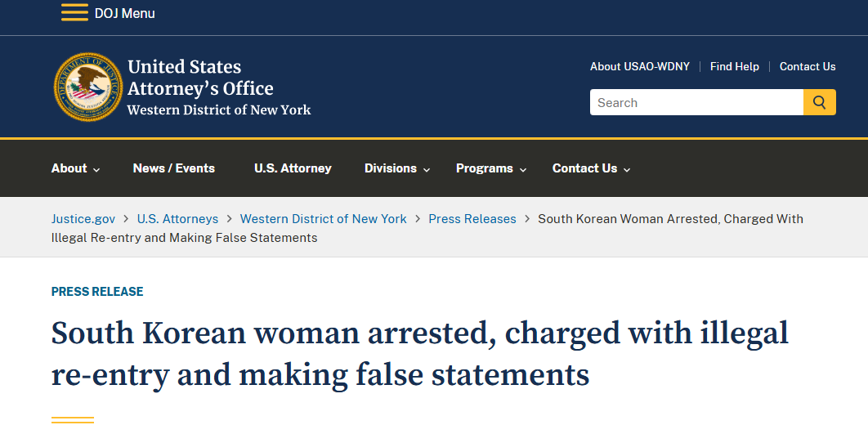Open the U.S. Attorneys breadcrumb link
The height and width of the screenshot is (434, 868).
(x=177, y=219)
